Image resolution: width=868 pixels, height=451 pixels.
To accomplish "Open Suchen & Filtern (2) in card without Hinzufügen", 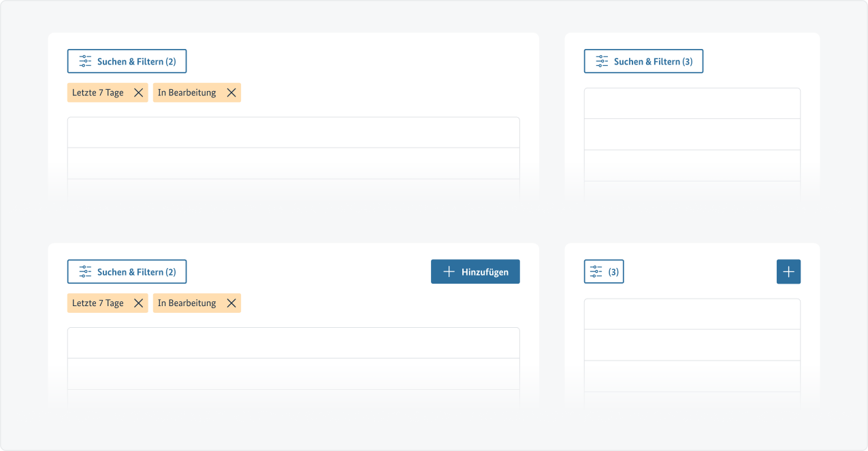I will (127, 61).
